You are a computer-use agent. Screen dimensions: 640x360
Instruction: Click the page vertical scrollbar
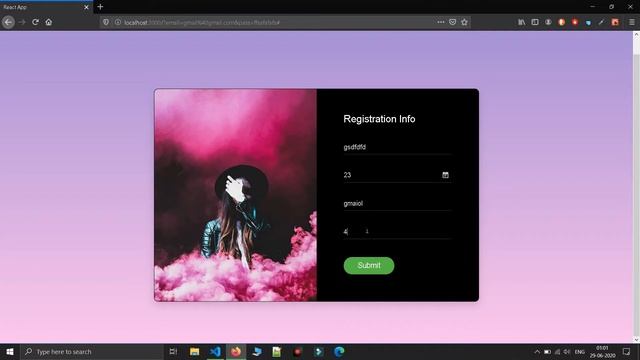[636, 187]
